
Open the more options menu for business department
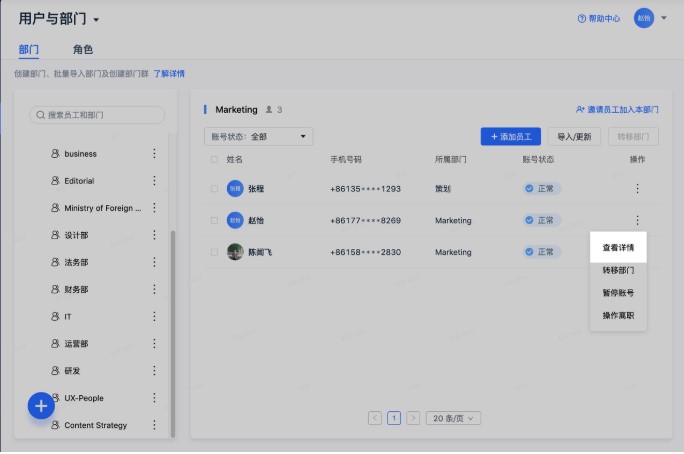click(154, 154)
